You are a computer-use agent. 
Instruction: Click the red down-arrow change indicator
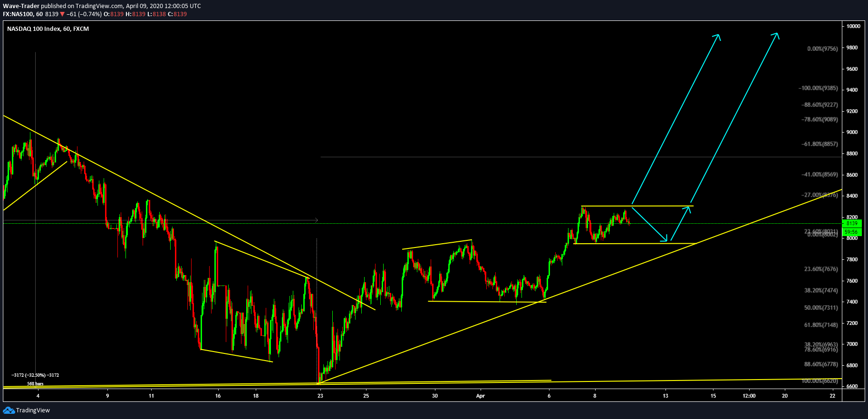pos(62,14)
